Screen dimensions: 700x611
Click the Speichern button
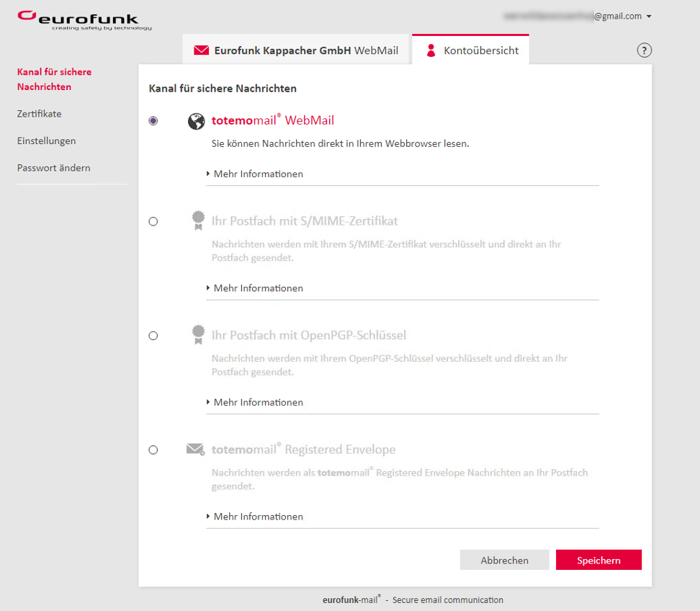point(598,560)
